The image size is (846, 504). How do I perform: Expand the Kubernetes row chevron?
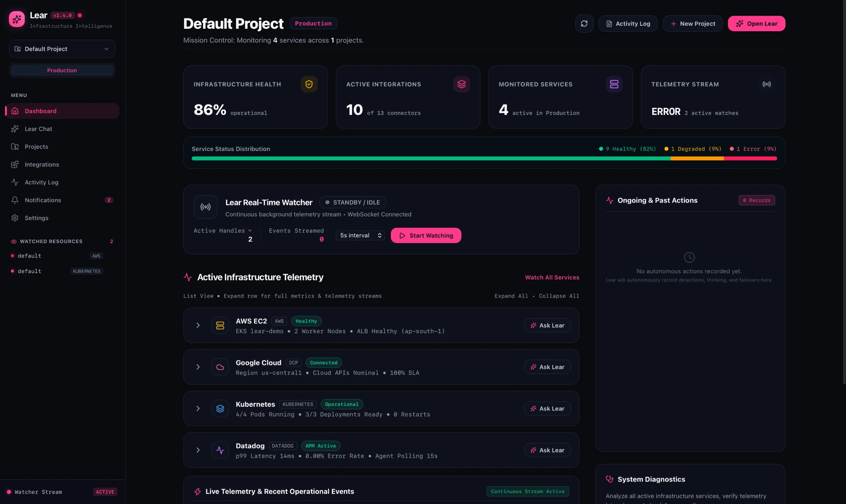pos(198,408)
